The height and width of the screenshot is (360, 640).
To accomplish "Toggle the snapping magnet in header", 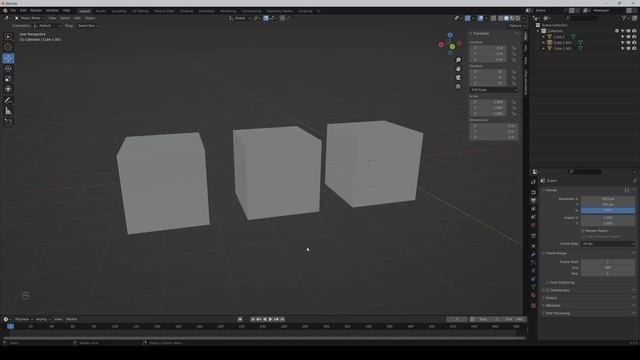I will pyautogui.click(x=266, y=18).
